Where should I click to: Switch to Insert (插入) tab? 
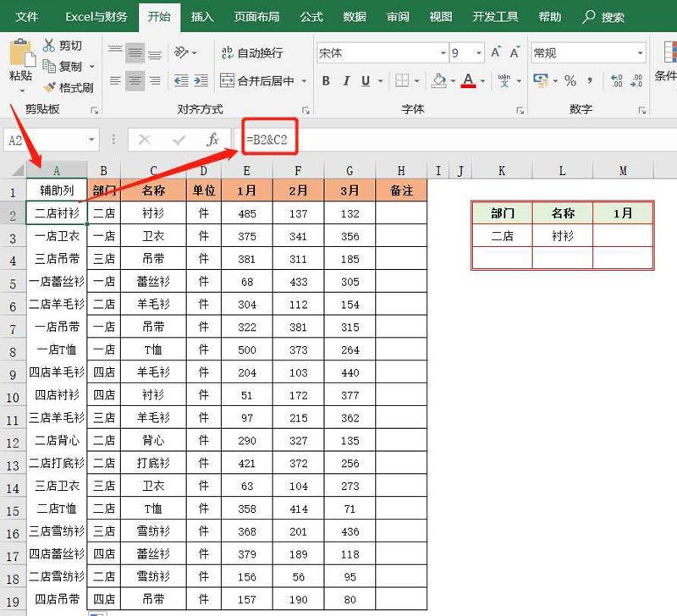click(202, 17)
